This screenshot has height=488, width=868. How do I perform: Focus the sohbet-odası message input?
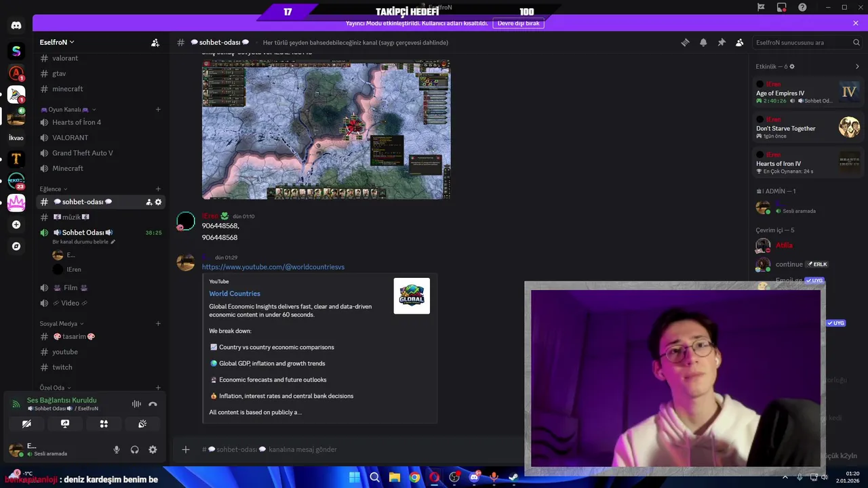click(x=359, y=449)
